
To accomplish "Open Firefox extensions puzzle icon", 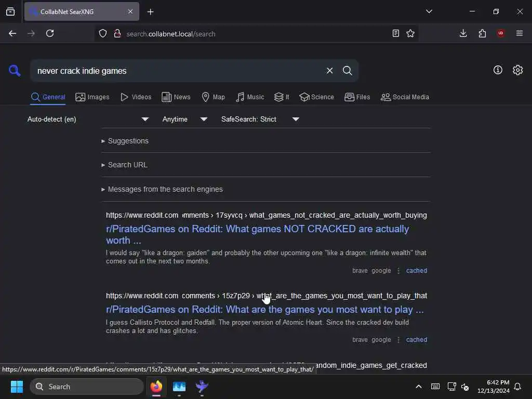I will 482,33.
